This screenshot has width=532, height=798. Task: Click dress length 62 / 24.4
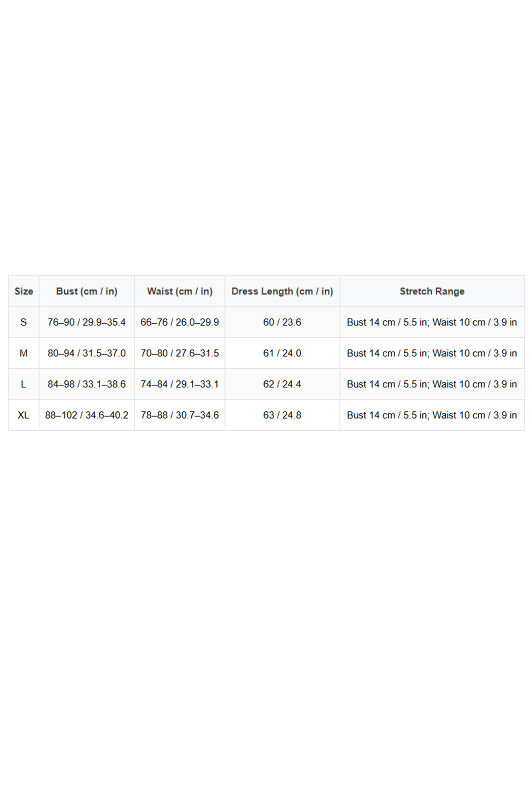(x=282, y=384)
